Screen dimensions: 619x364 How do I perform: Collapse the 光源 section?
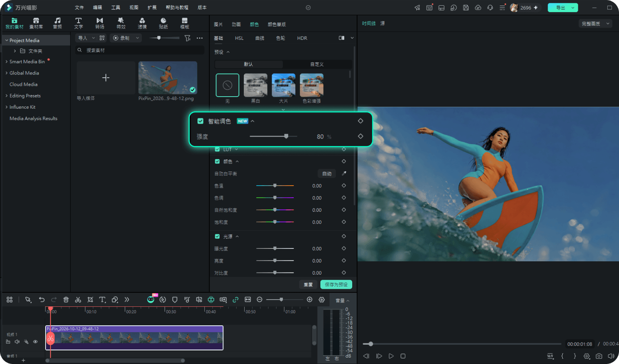pyautogui.click(x=237, y=236)
